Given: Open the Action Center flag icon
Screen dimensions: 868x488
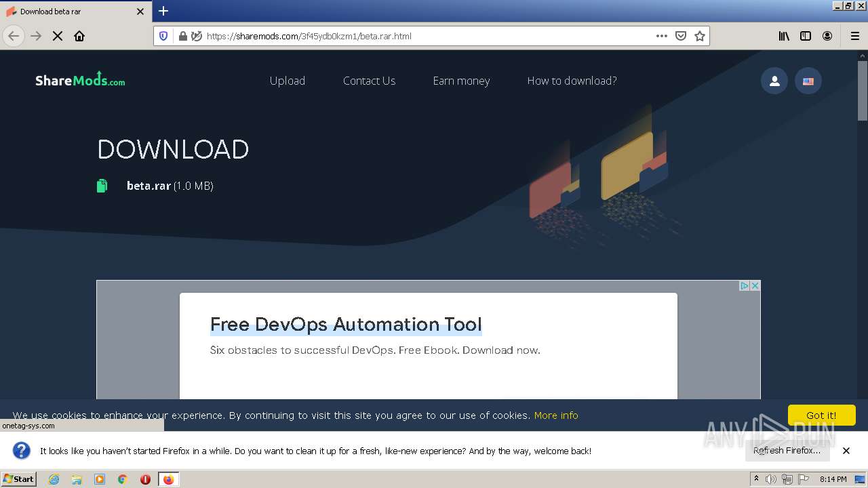Looking at the screenshot, I should click(804, 479).
